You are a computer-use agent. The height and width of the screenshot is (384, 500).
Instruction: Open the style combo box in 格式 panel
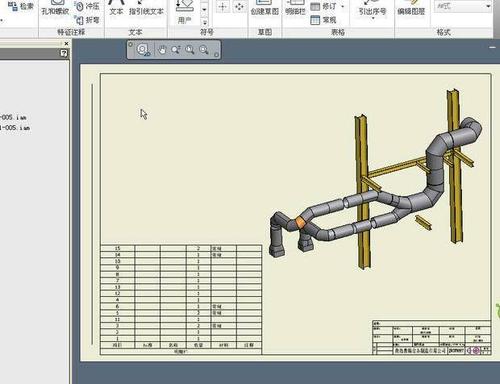[463, 6]
